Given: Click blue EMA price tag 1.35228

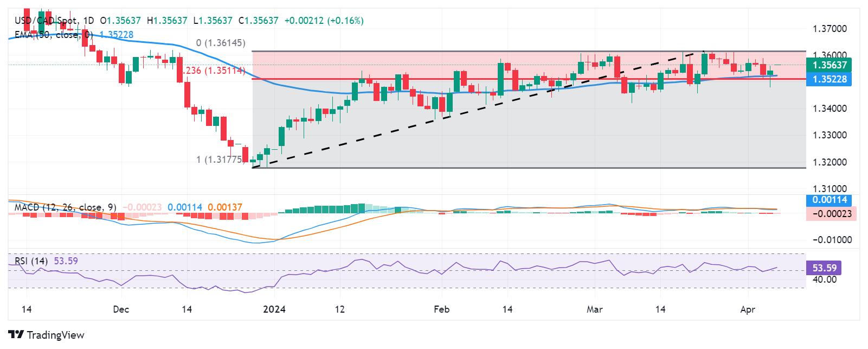Looking at the screenshot, I should tap(829, 79).
